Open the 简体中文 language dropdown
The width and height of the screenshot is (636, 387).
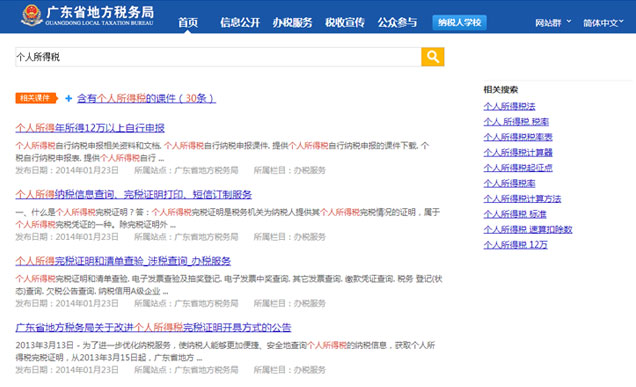click(603, 23)
